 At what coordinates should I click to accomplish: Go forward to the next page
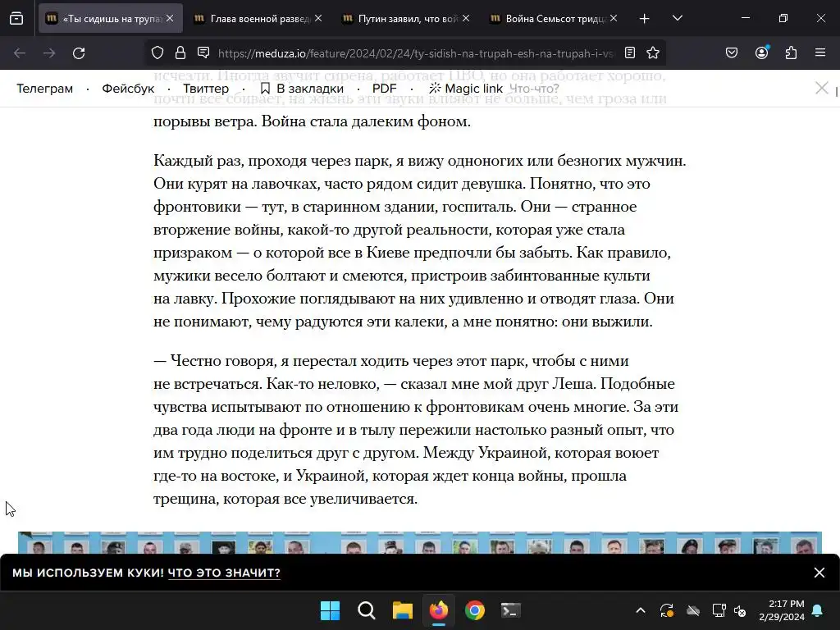[49, 53]
